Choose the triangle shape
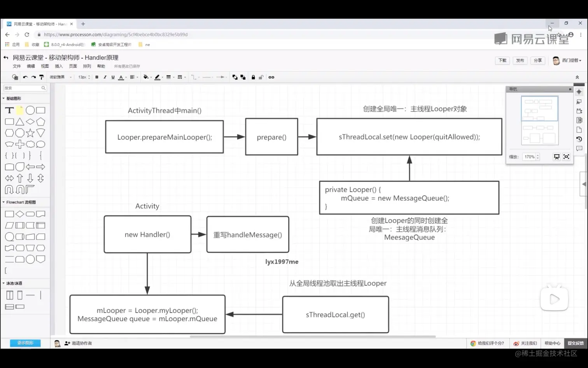This screenshot has height=368, width=588. 20,122
